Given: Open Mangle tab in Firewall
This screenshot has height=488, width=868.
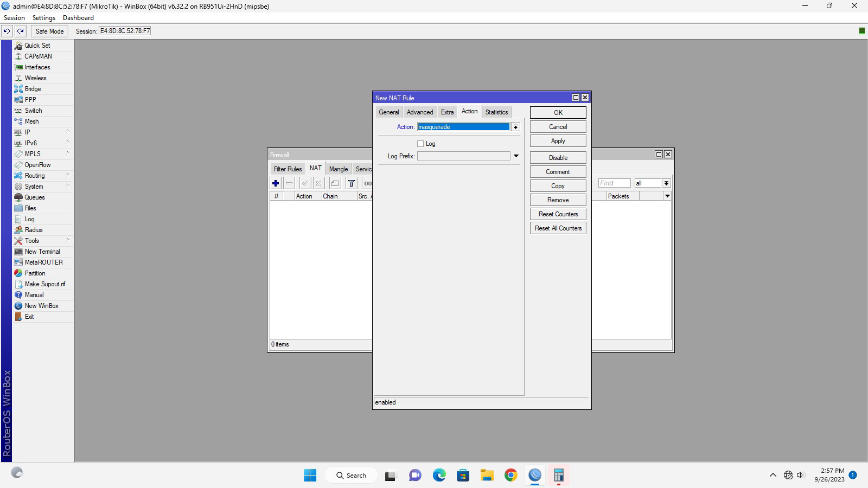Looking at the screenshot, I should pos(339,169).
